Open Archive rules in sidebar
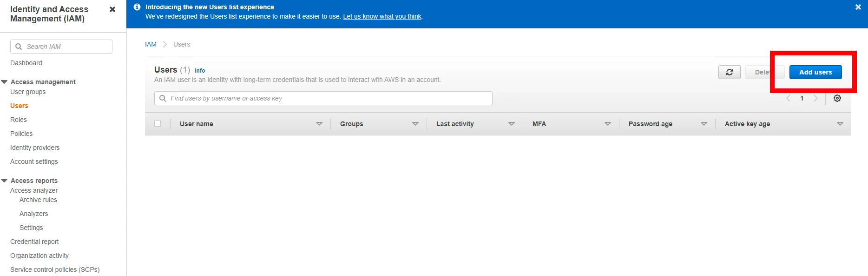868x276 pixels. [38, 200]
